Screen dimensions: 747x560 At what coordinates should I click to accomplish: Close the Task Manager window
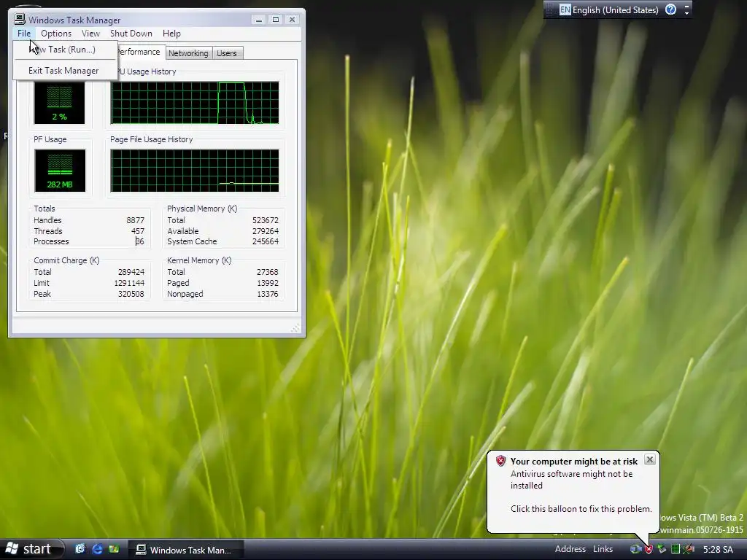click(292, 20)
